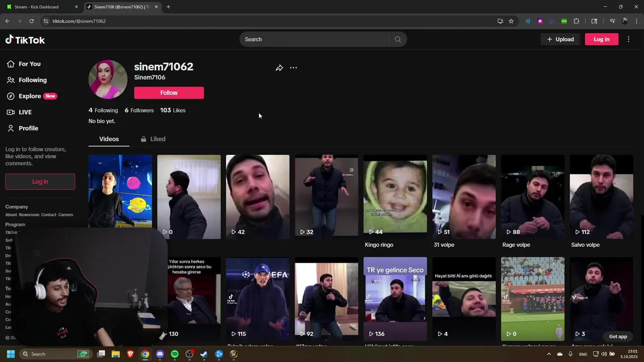Open Spotify from the taskbar
644x362 pixels.
coord(175,354)
